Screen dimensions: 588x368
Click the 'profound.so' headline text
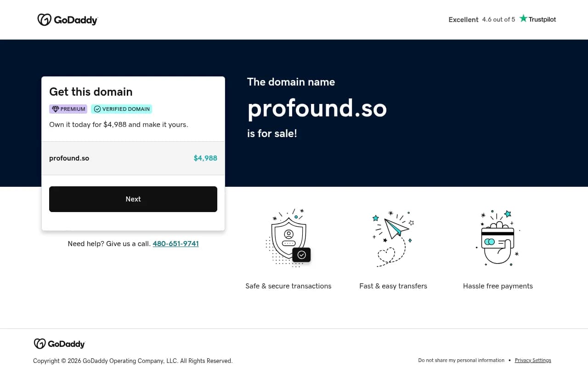coord(317,109)
